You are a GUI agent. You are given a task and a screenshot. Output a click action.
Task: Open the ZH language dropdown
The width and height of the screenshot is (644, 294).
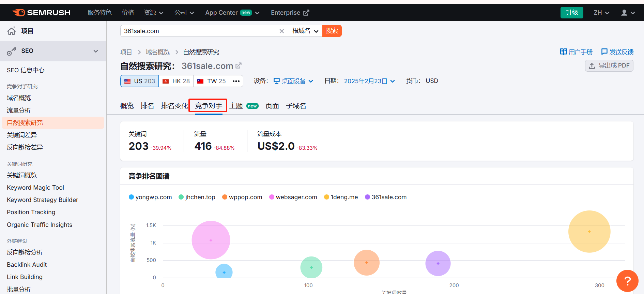point(601,13)
